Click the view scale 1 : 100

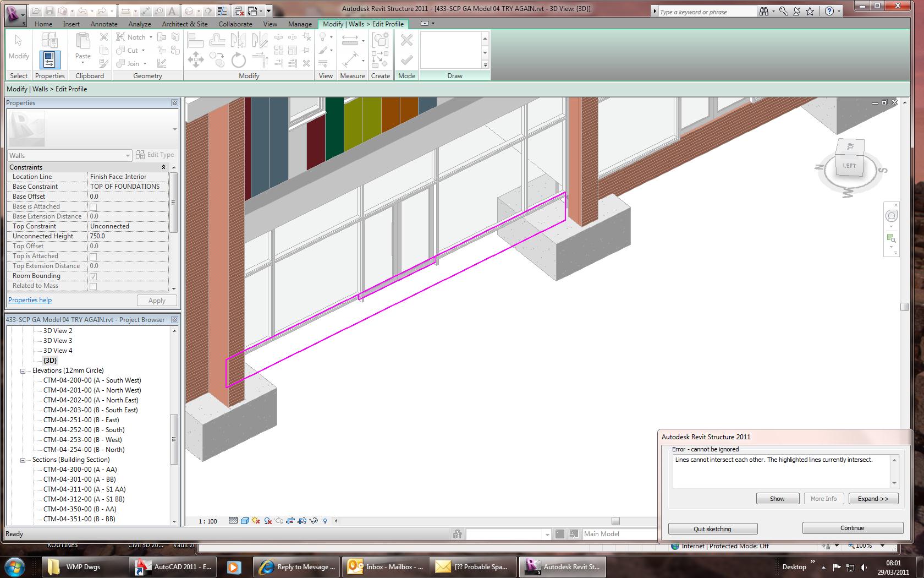point(208,521)
